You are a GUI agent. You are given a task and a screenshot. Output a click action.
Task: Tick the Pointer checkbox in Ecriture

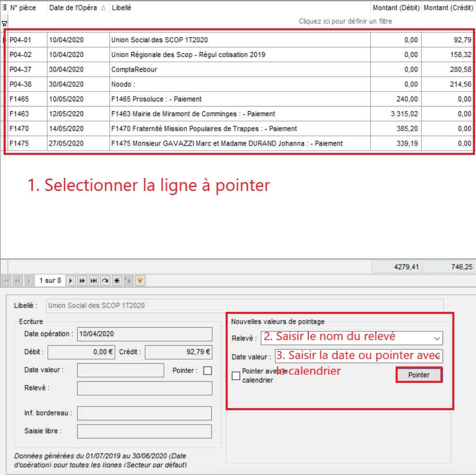coord(208,371)
